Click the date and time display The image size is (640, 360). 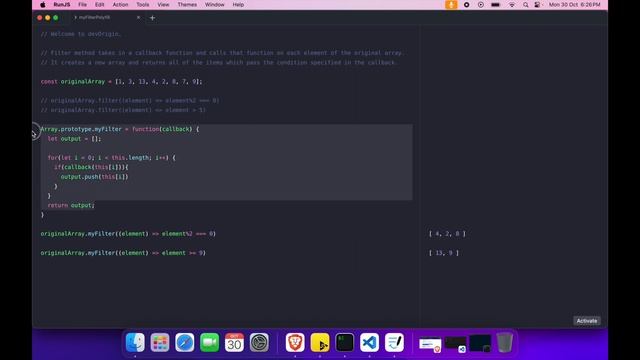pyautogui.click(x=574, y=5)
